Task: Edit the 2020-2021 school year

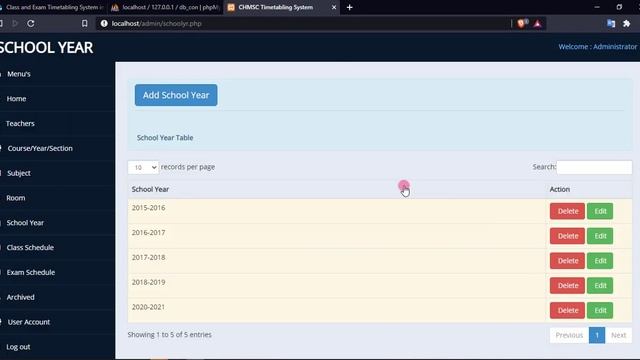Action: click(x=600, y=311)
